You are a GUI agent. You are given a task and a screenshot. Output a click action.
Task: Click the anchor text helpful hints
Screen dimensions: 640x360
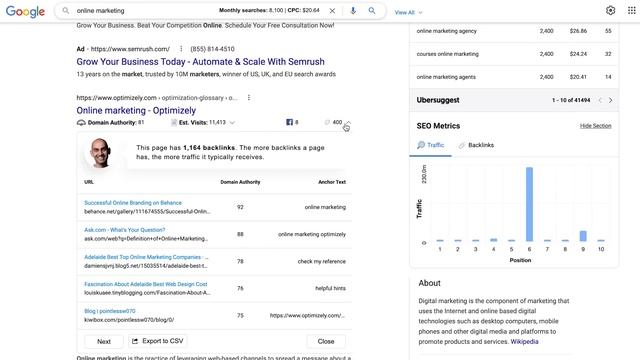point(330,288)
